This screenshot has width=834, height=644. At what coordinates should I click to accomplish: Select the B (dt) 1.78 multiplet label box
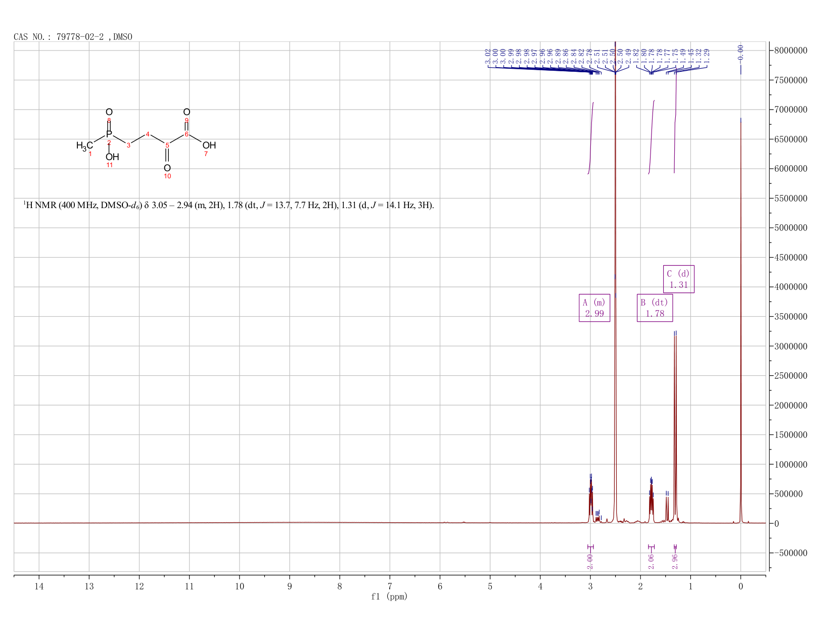point(655,308)
